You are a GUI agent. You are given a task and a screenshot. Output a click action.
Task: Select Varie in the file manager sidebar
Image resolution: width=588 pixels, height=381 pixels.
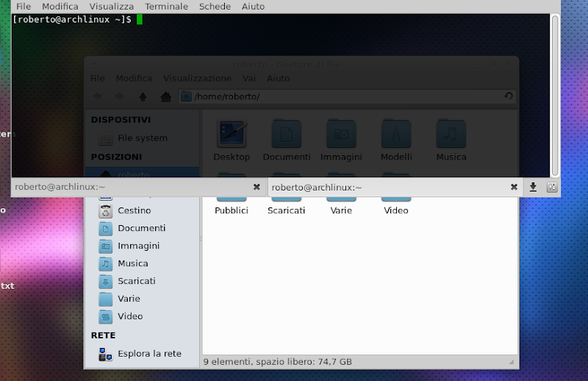[143, 299]
